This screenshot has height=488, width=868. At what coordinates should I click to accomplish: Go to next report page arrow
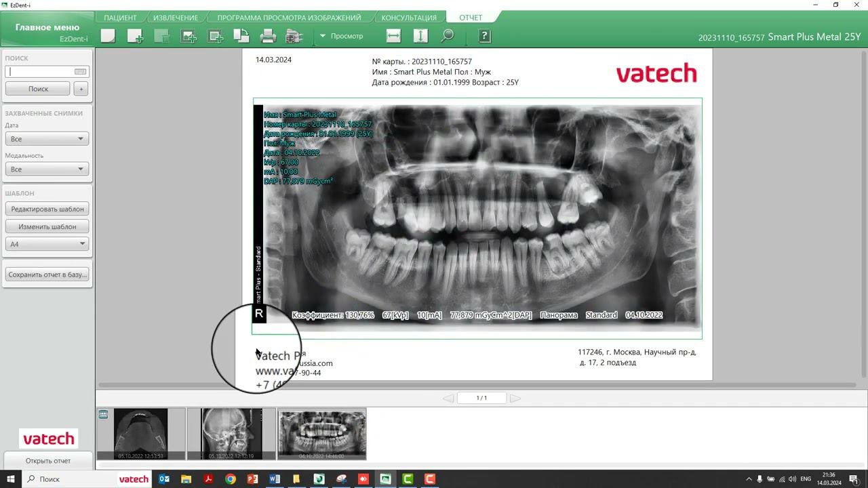[x=515, y=398]
